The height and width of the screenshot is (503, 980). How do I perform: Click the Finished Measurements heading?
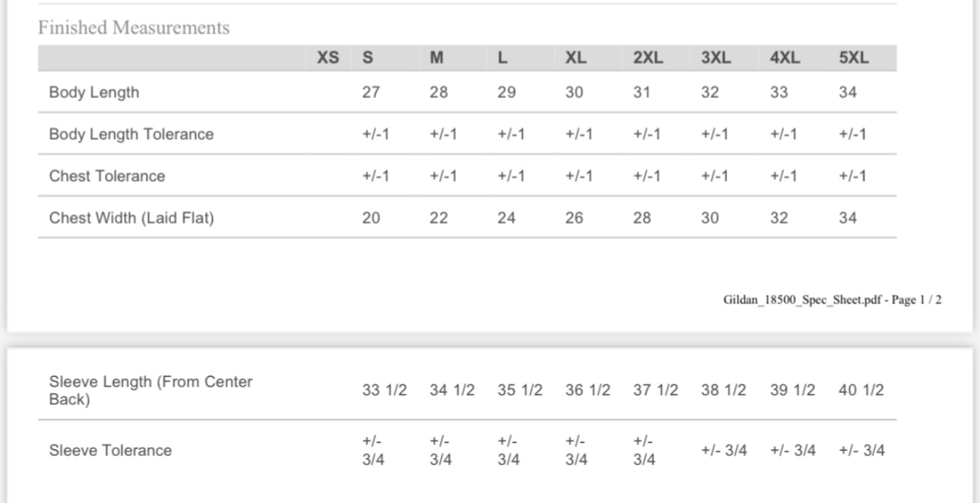134,28
